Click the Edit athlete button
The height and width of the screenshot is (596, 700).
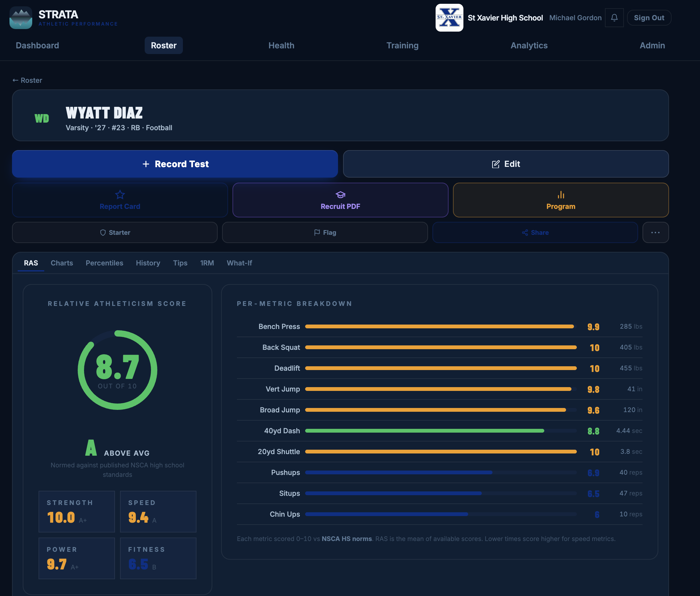(505, 164)
